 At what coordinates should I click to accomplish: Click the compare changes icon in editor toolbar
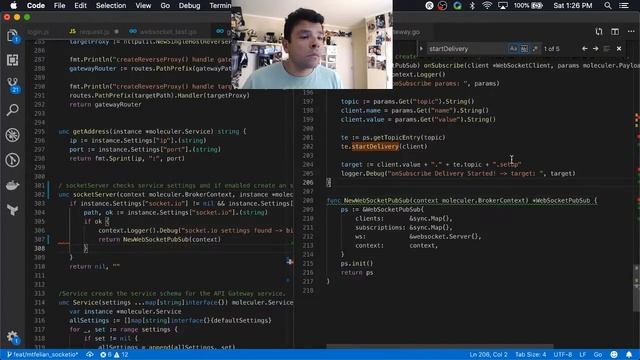pyautogui.click(x=598, y=31)
